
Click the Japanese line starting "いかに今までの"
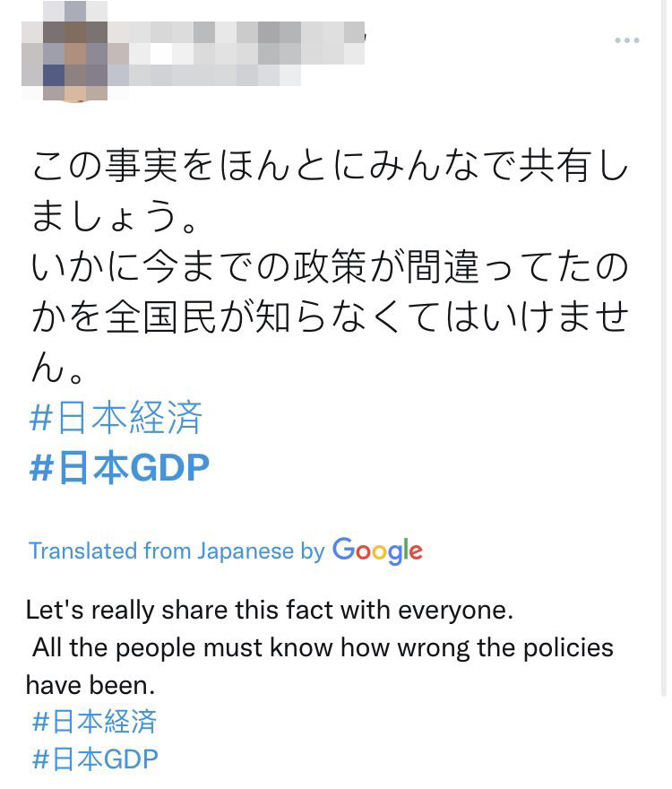[x=330, y=267]
